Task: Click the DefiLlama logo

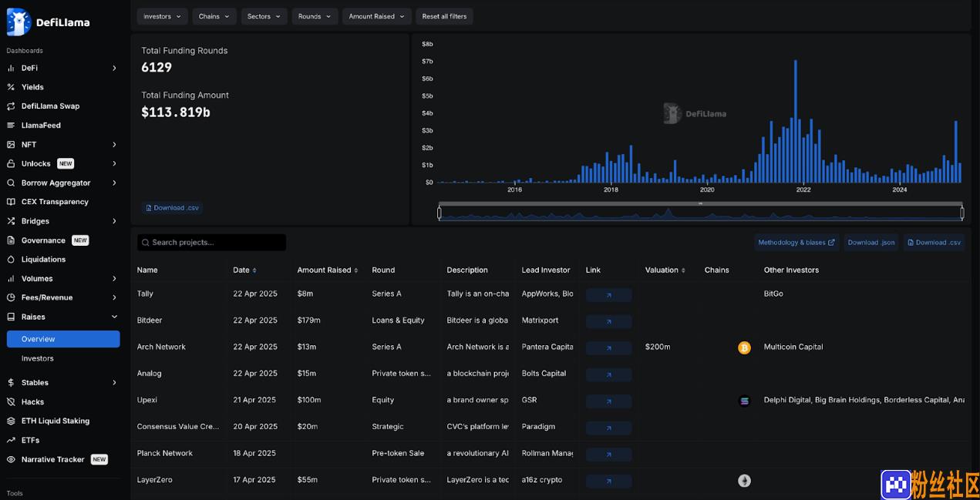Action: (48, 22)
